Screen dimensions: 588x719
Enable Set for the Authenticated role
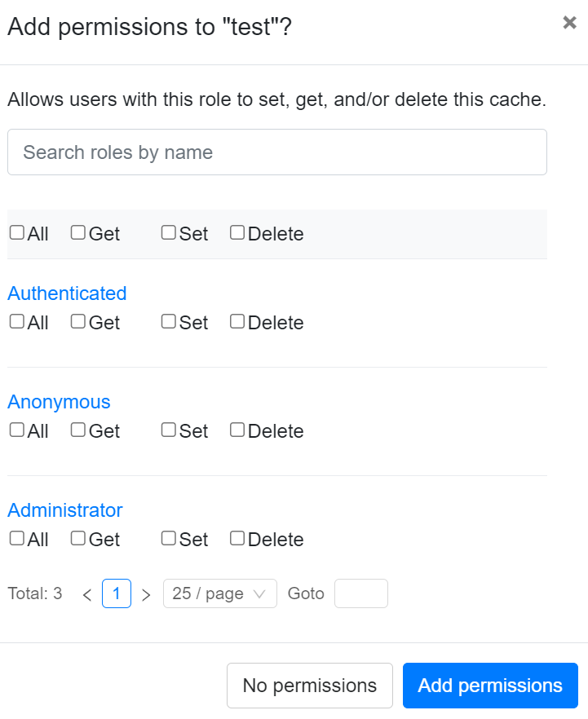pos(169,322)
